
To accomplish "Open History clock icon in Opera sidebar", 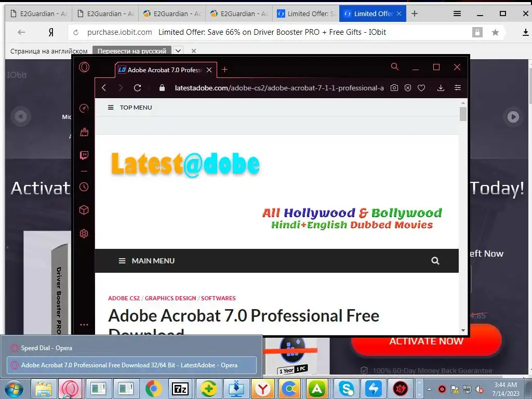I will coord(84,187).
